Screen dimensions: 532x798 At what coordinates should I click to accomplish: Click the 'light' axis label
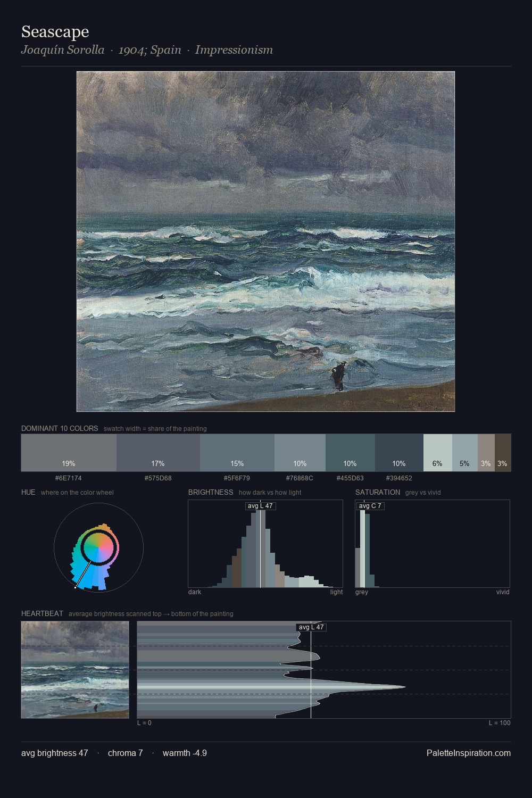337,592
